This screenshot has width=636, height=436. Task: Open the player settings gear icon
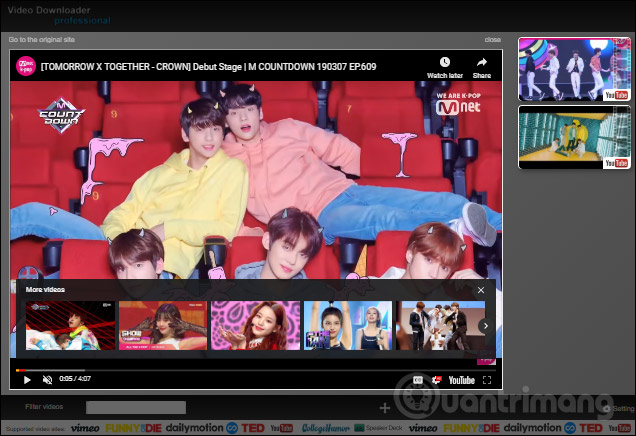[437, 380]
